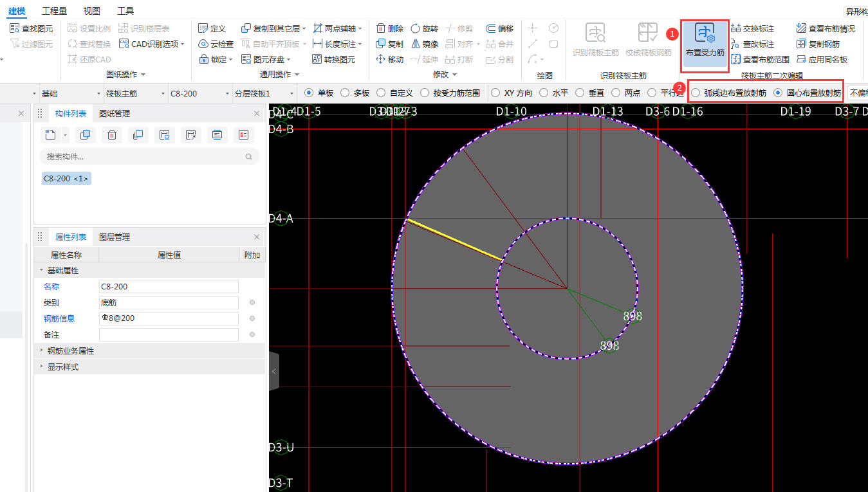Run the 云检查 cloud check
Viewport: 868px width, 492px height.
pos(216,44)
